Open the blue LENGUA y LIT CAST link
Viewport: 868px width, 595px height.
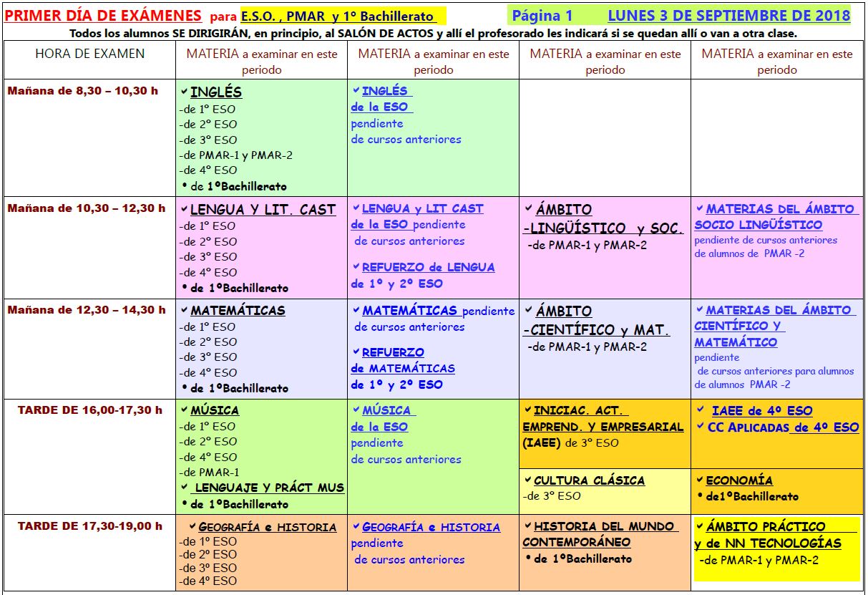click(x=422, y=208)
